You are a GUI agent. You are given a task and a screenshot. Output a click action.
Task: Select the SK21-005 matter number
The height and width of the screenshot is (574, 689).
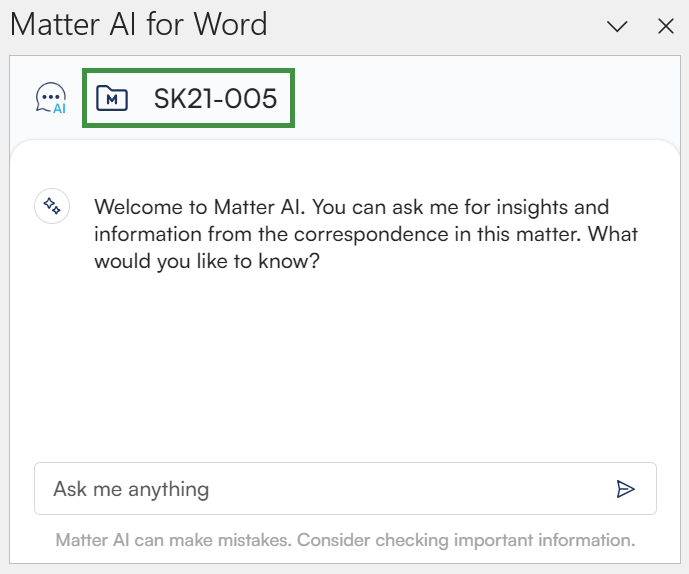(215, 98)
